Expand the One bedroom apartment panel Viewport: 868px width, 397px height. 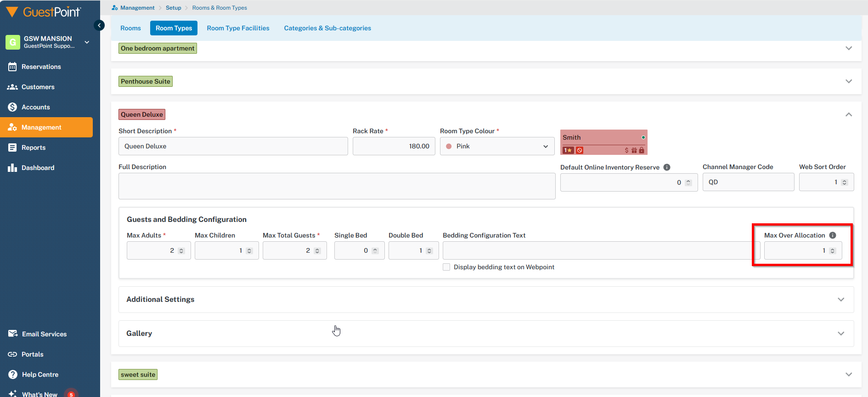(x=849, y=48)
